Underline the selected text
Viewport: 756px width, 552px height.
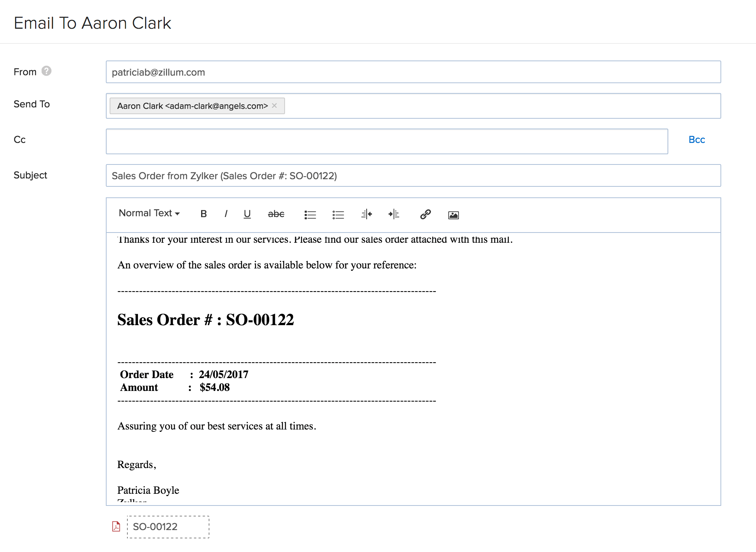click(x=248, y=214)
